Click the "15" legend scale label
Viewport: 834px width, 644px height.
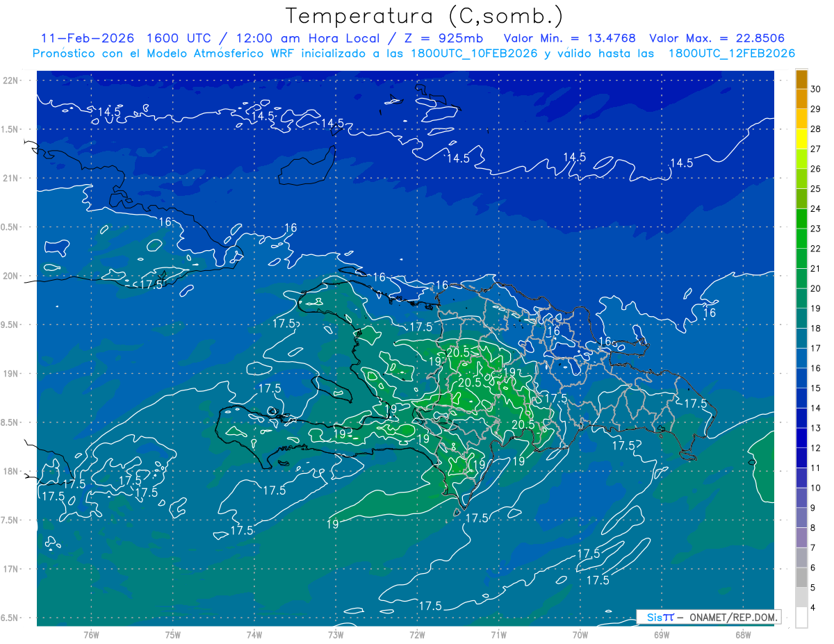click(x=816, y=388)
